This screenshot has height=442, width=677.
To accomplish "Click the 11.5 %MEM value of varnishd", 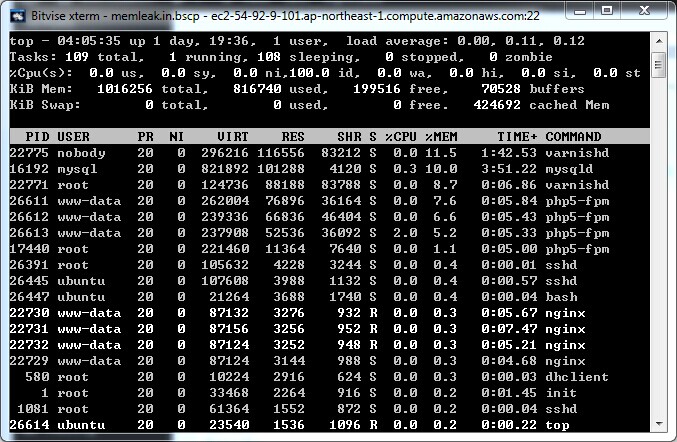I will coord(441,153).
